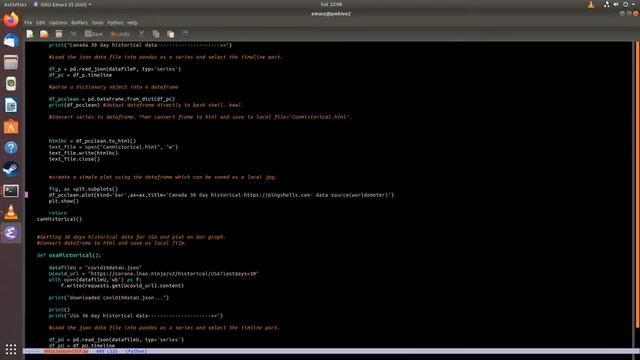The image size is (640, 360).
Task: Click the vertical scrollbar of the editor
Action: click(637, 184)
